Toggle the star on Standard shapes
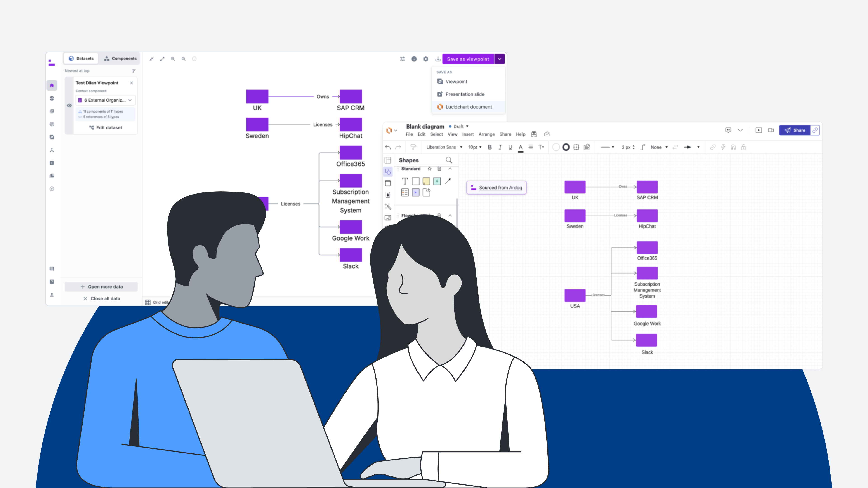 (430, 169)
